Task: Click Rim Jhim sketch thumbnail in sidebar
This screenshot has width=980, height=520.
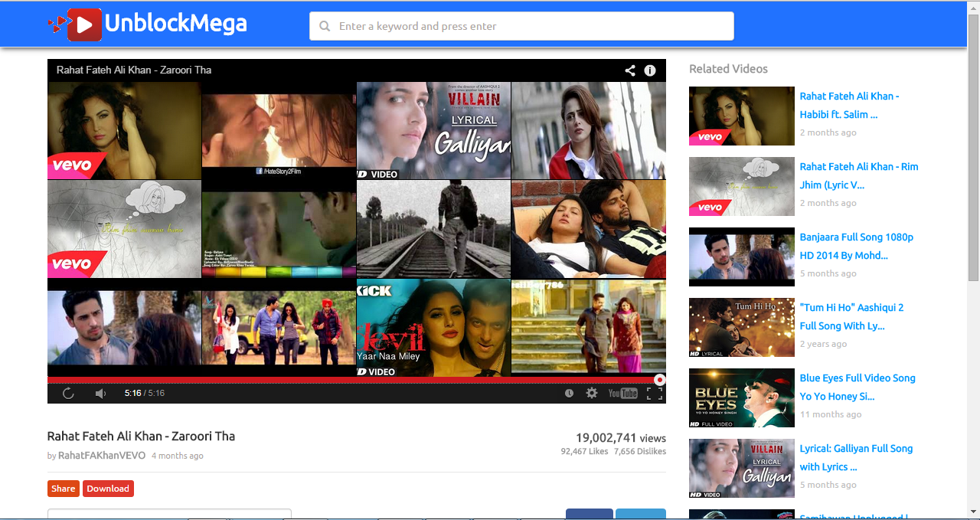Action: (x=742, y=186)
